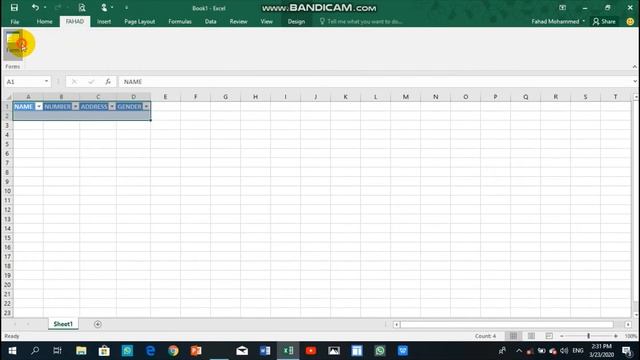Click horizontal scrollbar left arrow
This screenshot has height=360, width=640.
[x=396, y=324]
